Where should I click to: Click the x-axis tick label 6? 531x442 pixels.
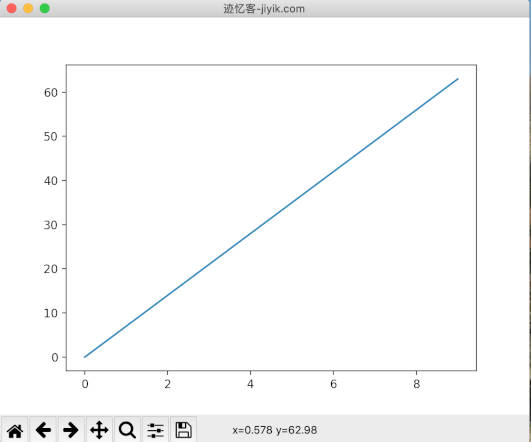(x=334, y=384)
